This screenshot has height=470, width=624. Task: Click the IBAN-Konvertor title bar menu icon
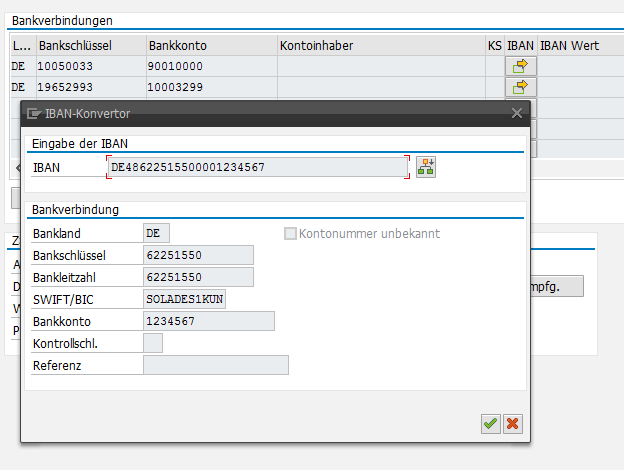tap(34, 114)
